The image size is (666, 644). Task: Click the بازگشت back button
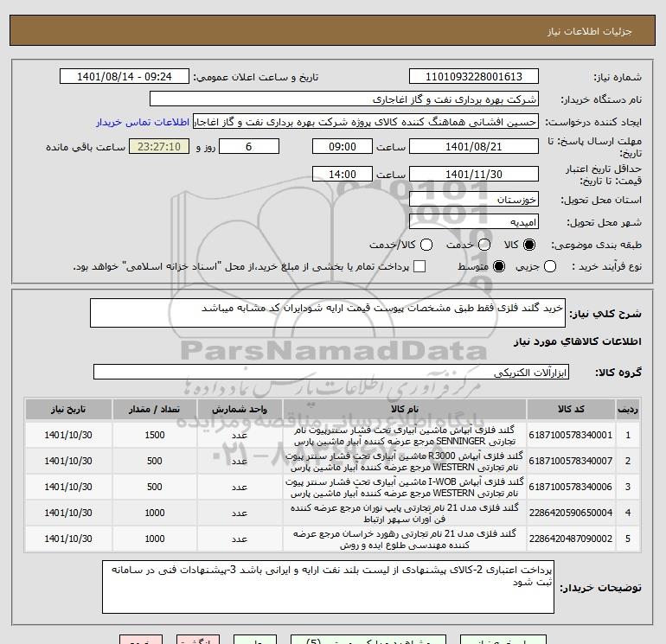198,640
